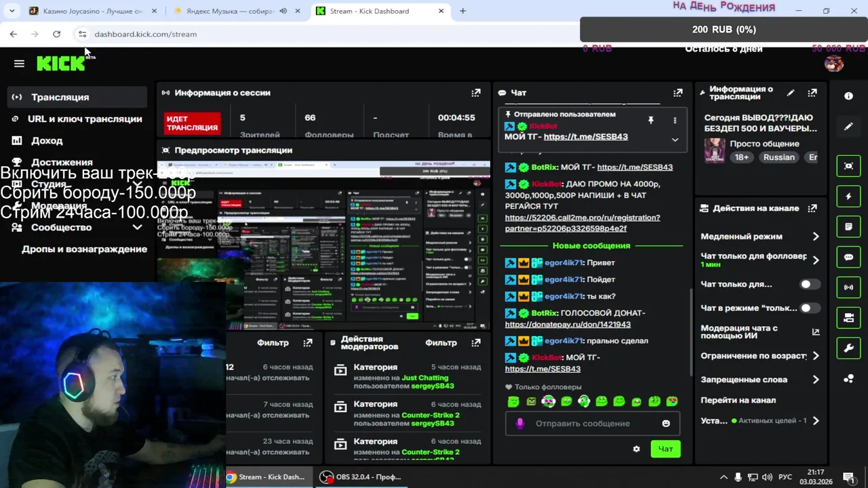
Task: Pop out the session info panel
Action: coord(476,93)
